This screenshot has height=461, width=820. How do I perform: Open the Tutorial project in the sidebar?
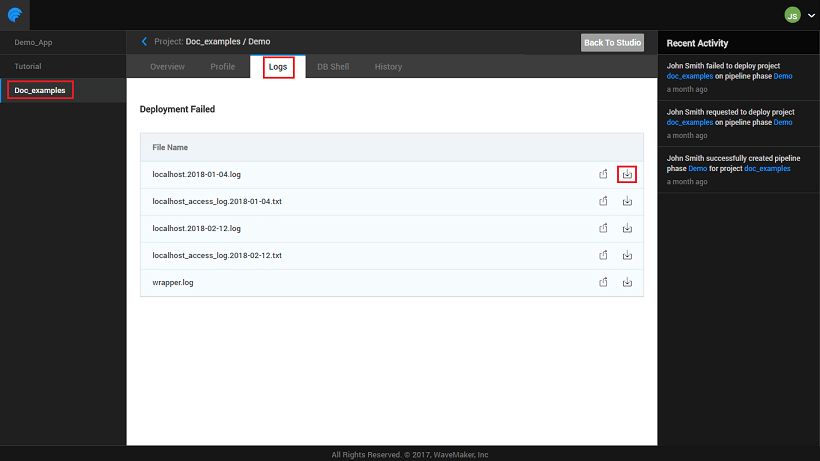[x=28, y=66]
